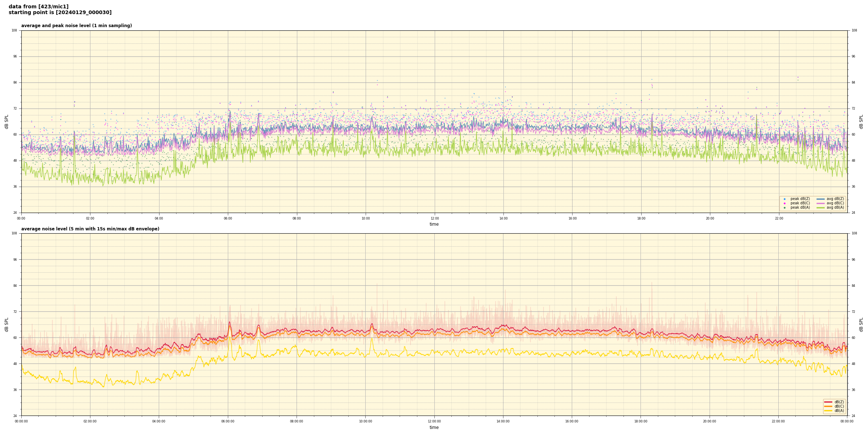
Task: Click the green peak dB(A) legend dot
Action: (784, 208)
